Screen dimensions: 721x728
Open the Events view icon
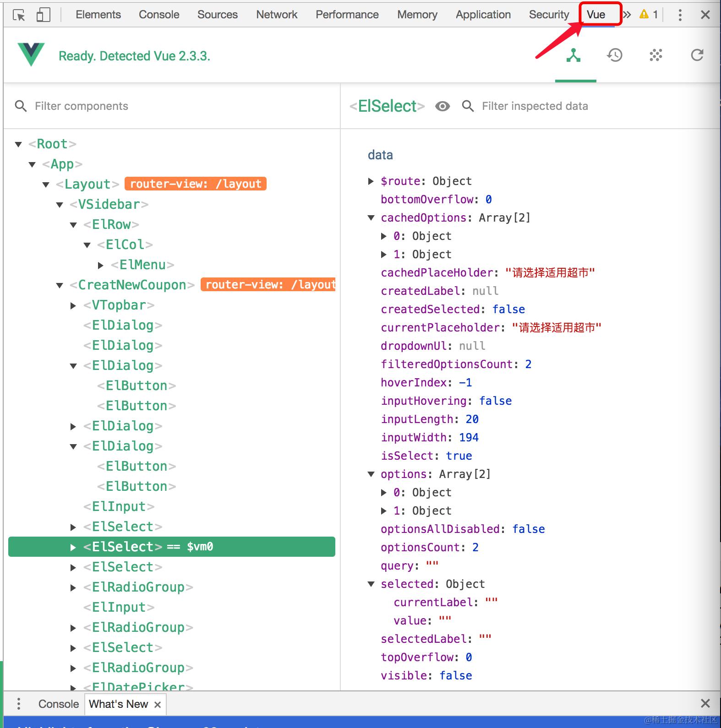tap(655, 55)
